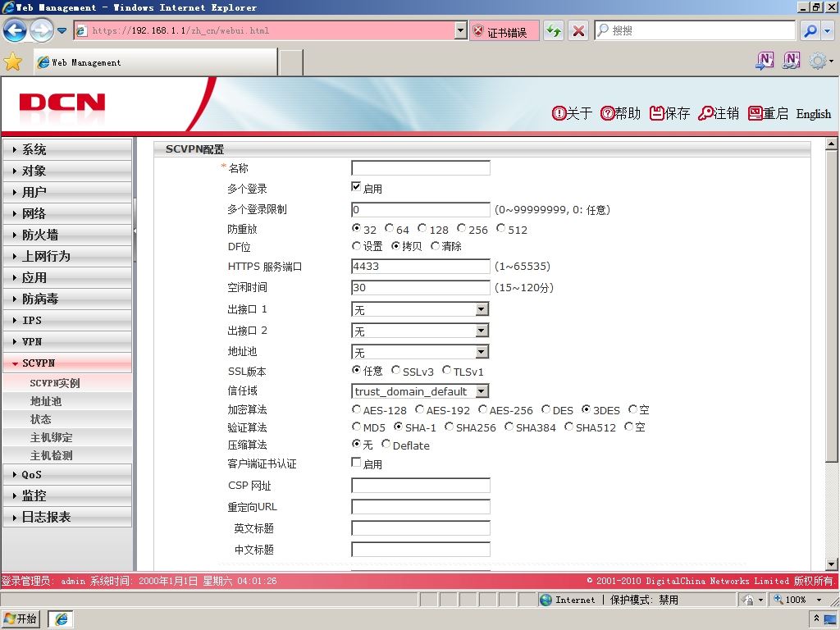The height and width of the screenshot is (630, 840).
Task: Click the certificate error shield icon
Action: 478,31
